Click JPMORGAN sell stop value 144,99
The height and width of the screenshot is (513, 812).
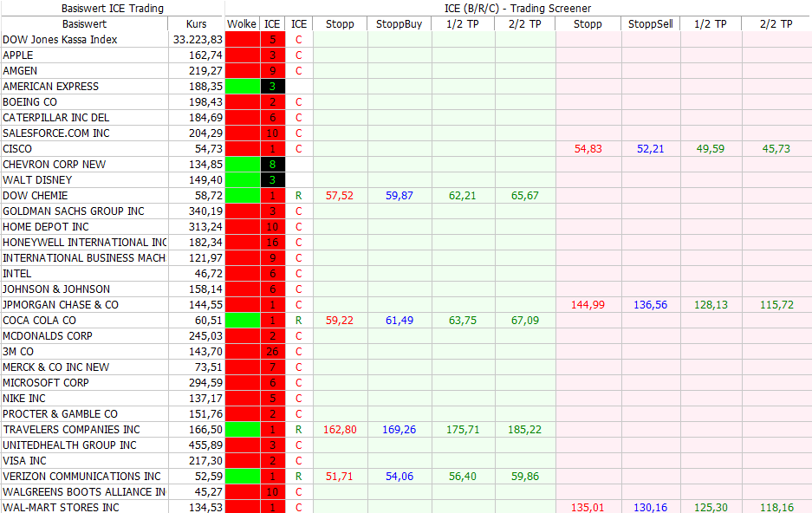tap(588, 304)
